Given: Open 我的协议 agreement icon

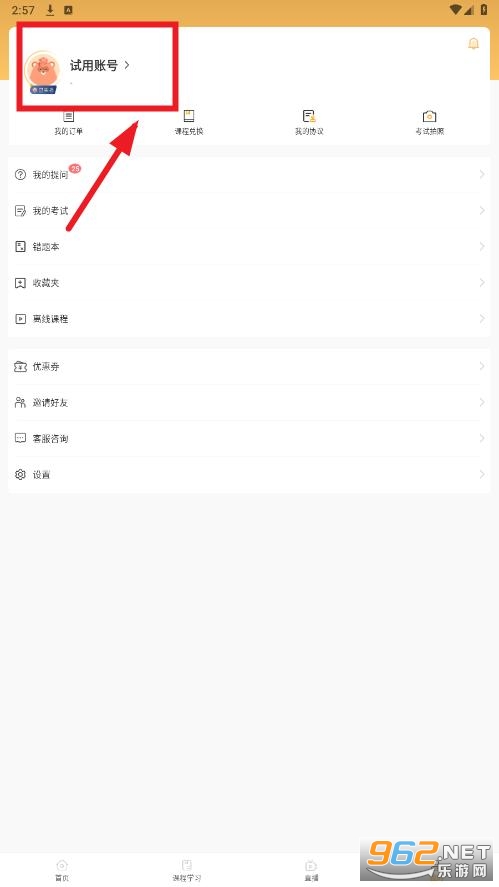Looking at the screenshot, I should pos(309,117).
